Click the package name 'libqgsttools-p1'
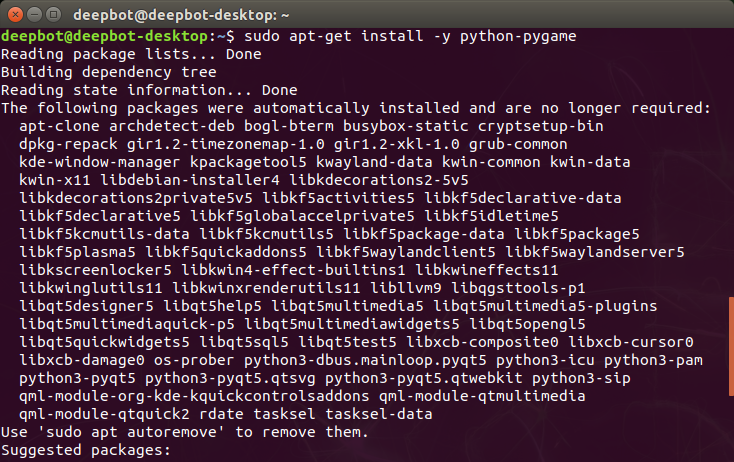The height and width of the screenshot is (462, 734). [518, 288]
